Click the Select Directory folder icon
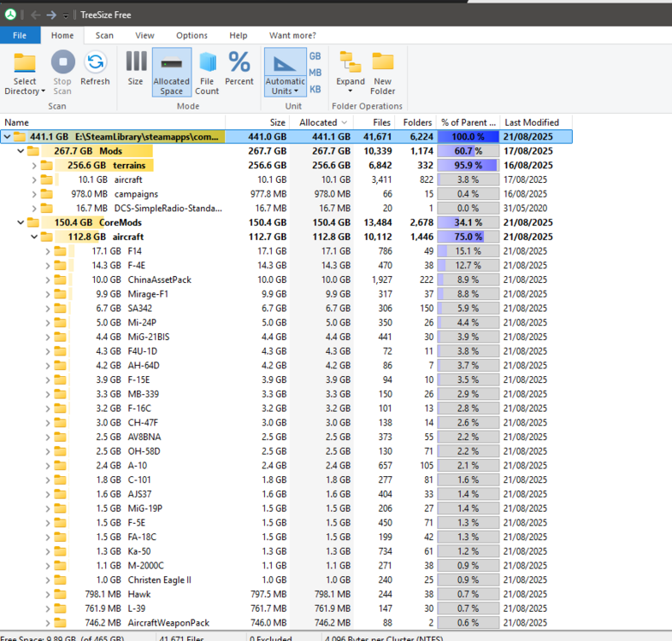Image resolution: width=672 pixels, height=641 pixels. [x=25, y=63]
